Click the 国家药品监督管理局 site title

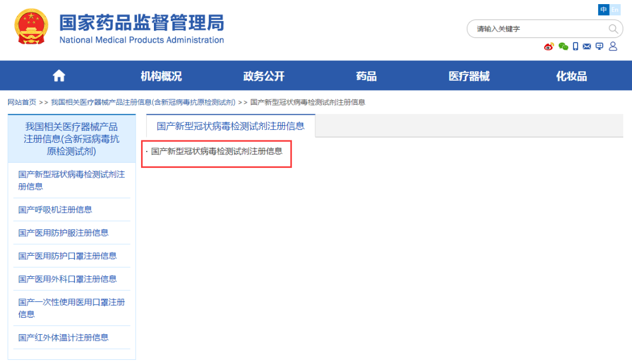[142, 23]
